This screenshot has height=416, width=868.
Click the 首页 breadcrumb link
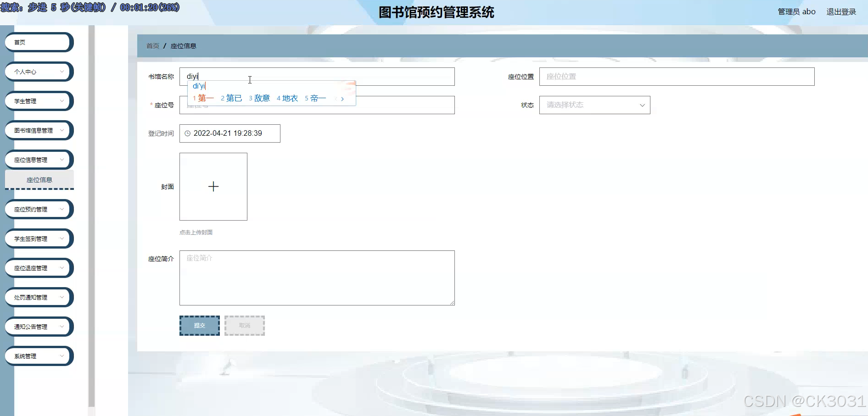click(x=153, y=46)
